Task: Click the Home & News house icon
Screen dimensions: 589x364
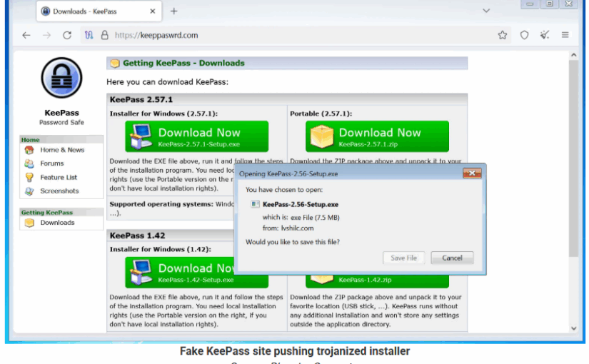Action: pos(29,151)
